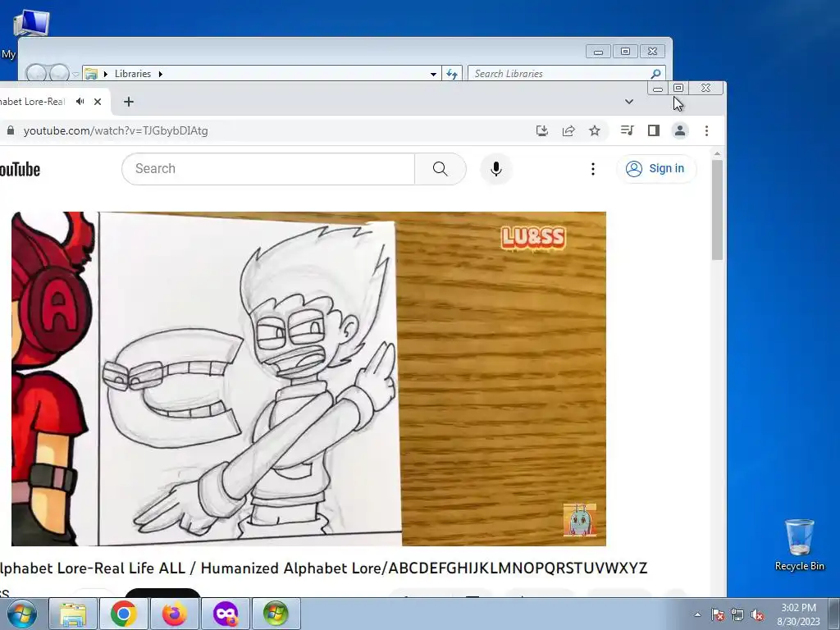
Task: Open the Windows Start menu
Action: [22, 614]
